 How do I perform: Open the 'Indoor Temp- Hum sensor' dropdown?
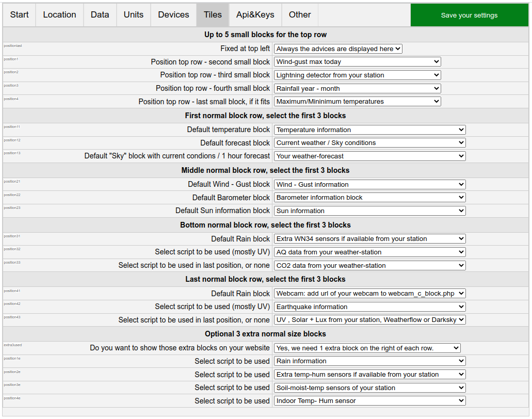click(x=370, y=400)
